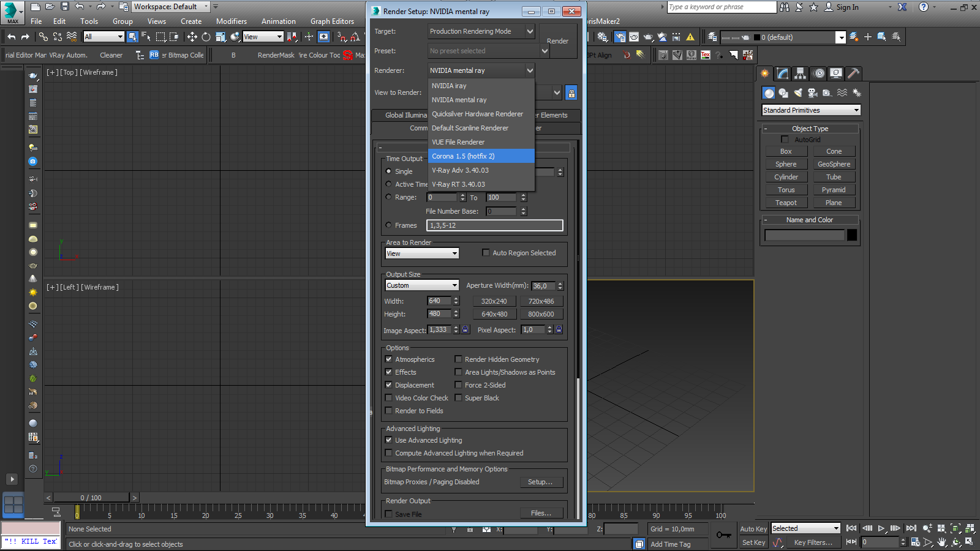This screenshot has height=551, width=980.
Task: Select V-Ray Adv 3.40.03 renderer
Action: tap(481, 170)
